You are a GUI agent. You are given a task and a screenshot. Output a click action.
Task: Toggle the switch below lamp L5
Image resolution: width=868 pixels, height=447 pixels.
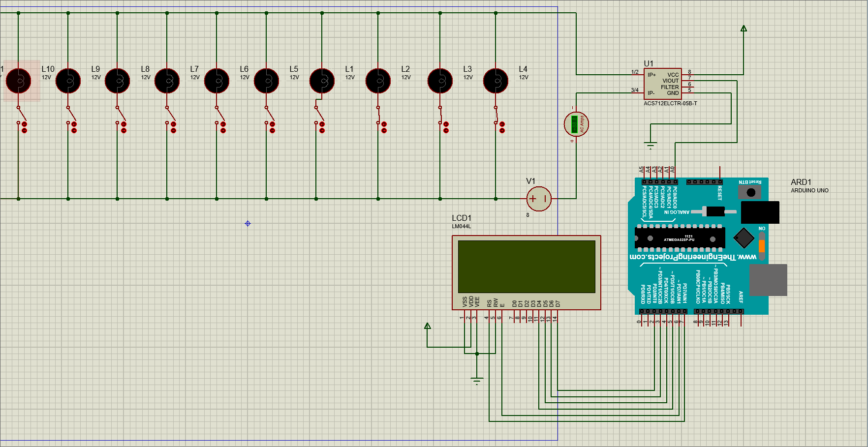(x=270, y=119)
